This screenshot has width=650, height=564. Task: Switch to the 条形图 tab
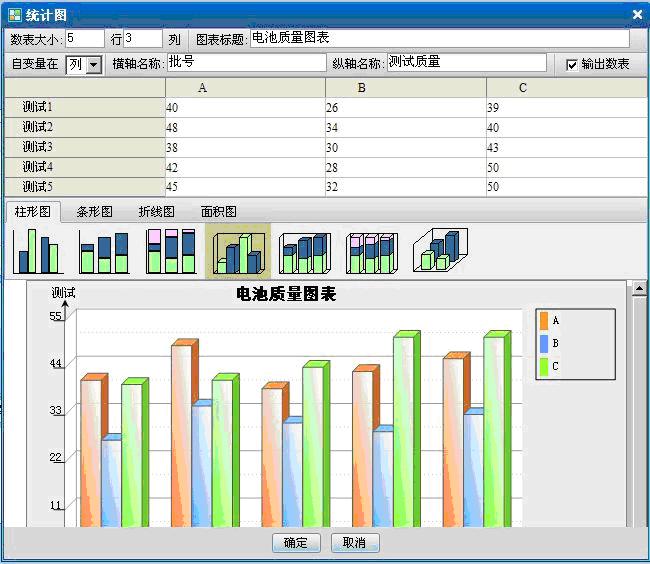pos(95,212)
